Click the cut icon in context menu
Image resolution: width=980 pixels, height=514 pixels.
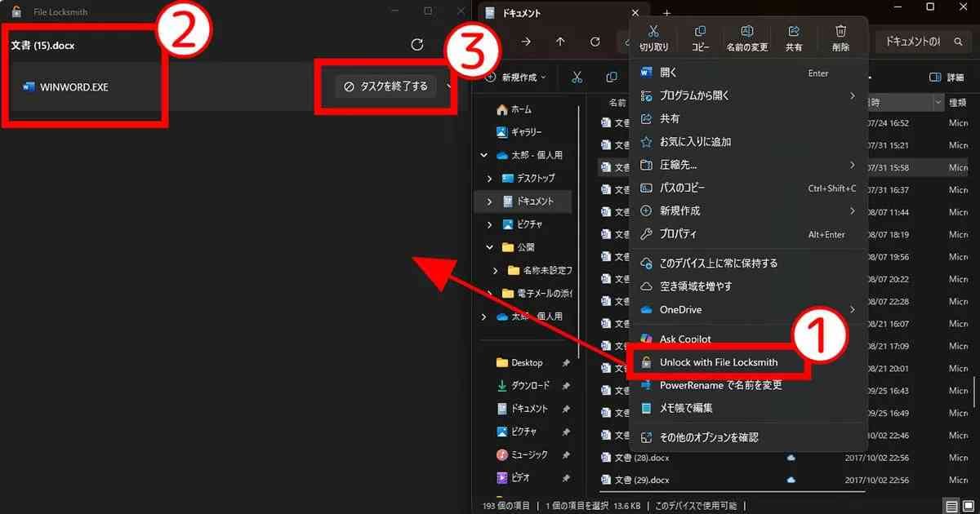[653, 38]
